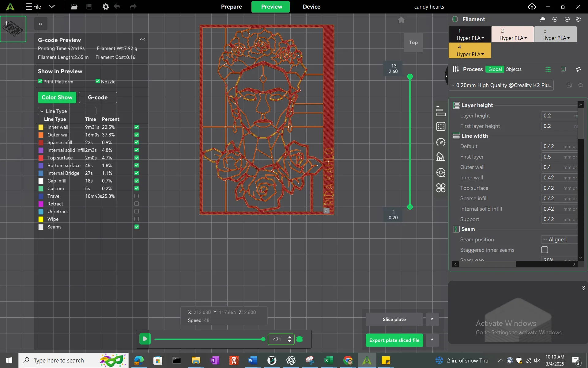Hide Outer wall lines

pyautogui.click(x=137, y=135)
